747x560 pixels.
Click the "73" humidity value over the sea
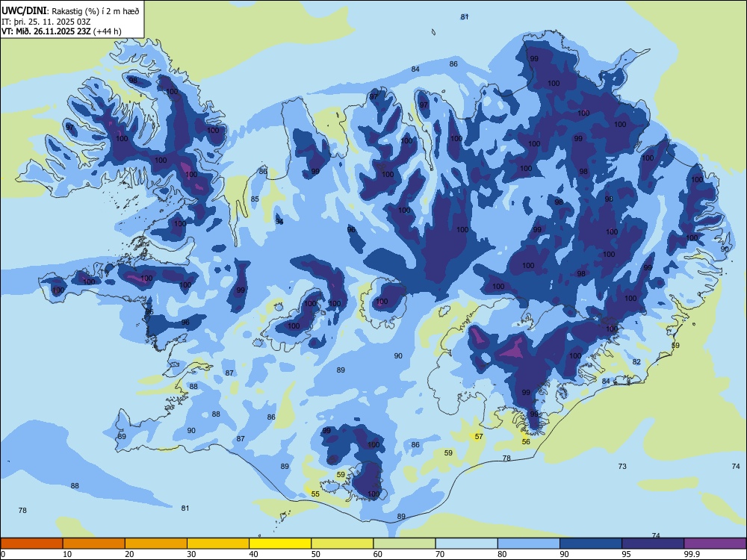[622, 466]
